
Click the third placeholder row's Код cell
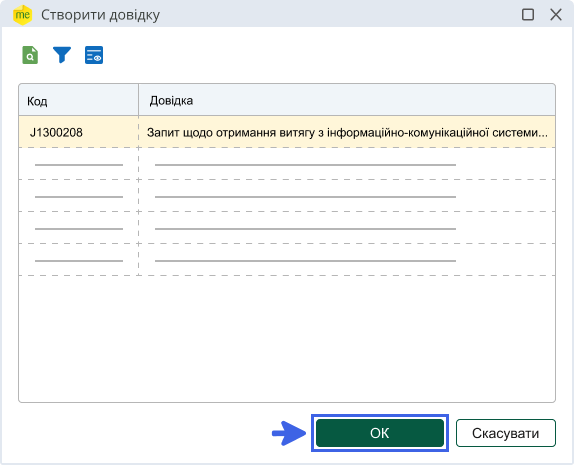pyautogui.click(x=79, y=228)
